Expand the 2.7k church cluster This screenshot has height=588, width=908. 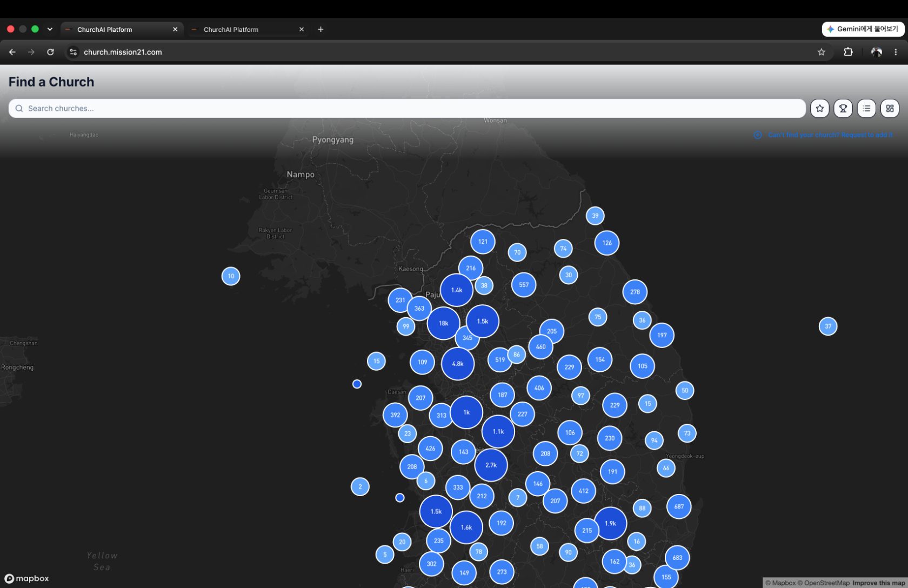[x=491, y=465]
